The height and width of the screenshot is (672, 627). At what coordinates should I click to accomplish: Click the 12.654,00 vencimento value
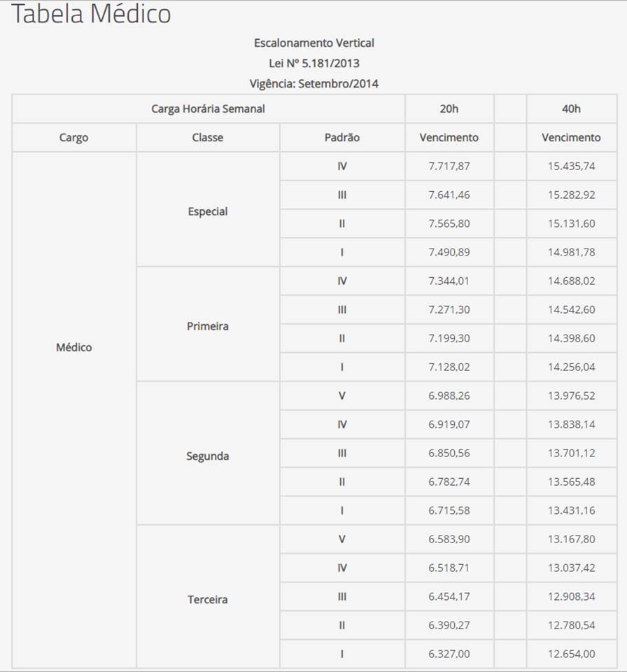coord(571,654)
